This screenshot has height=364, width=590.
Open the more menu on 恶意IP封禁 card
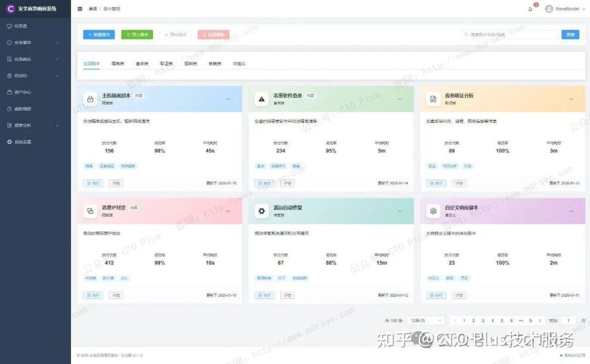228,211
